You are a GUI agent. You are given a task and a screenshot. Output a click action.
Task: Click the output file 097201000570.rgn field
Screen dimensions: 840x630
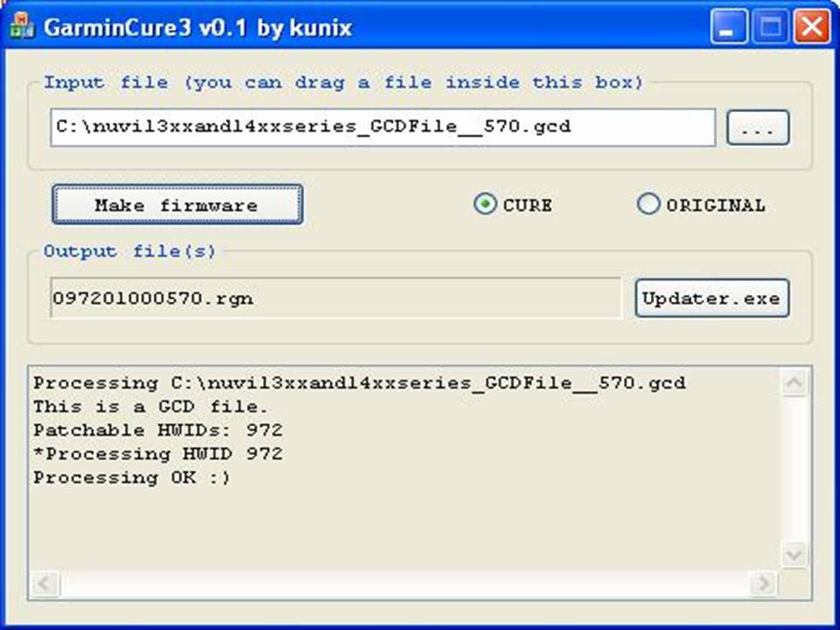pyautogui.click(x=336, y=297)
